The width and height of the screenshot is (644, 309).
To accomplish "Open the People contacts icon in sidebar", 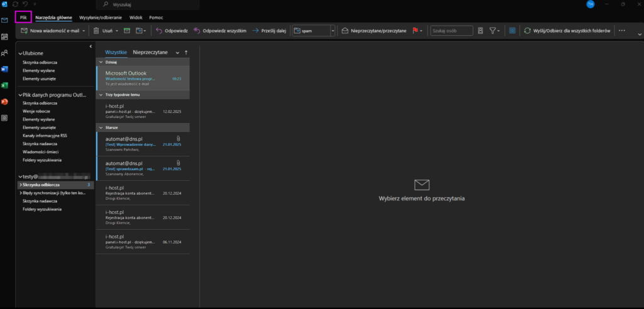I will [x=4, y=53].
